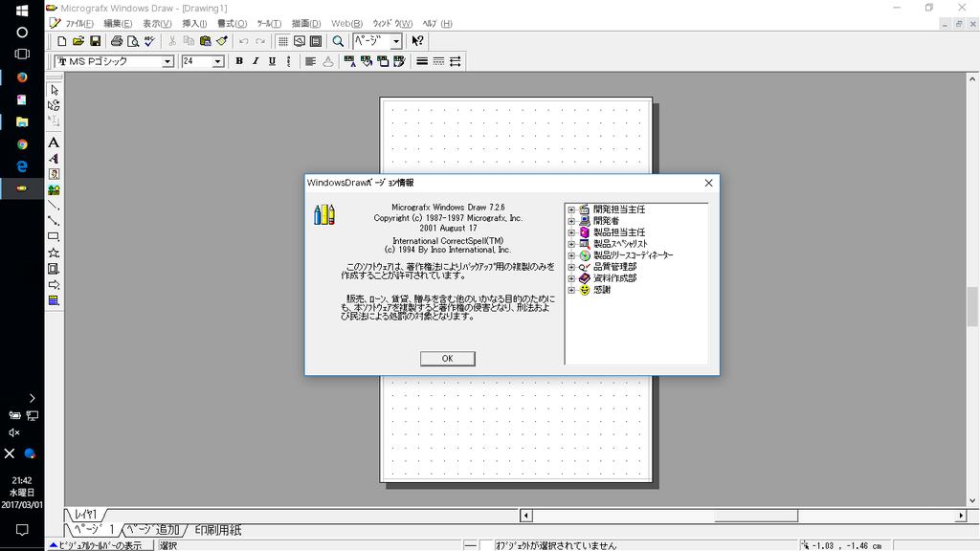Click the line color swatch icon
Screen dimensions: 980x551
[x=383, y=61]
